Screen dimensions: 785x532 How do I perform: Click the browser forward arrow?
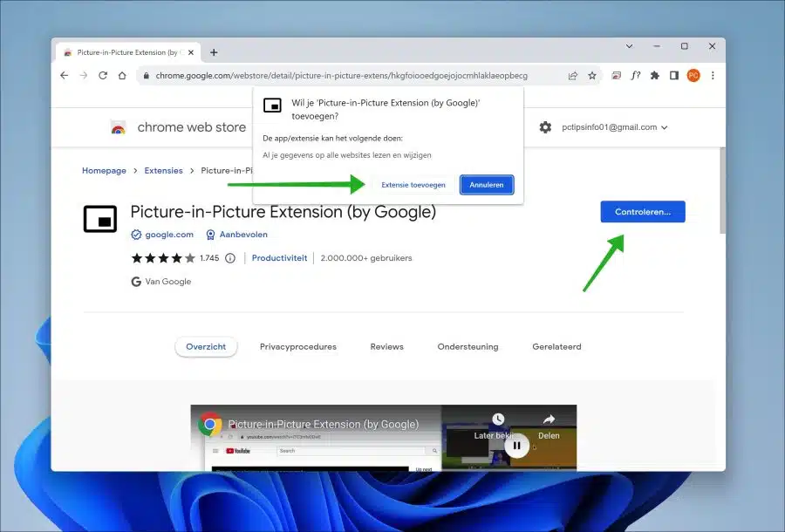tap(84, 76)
